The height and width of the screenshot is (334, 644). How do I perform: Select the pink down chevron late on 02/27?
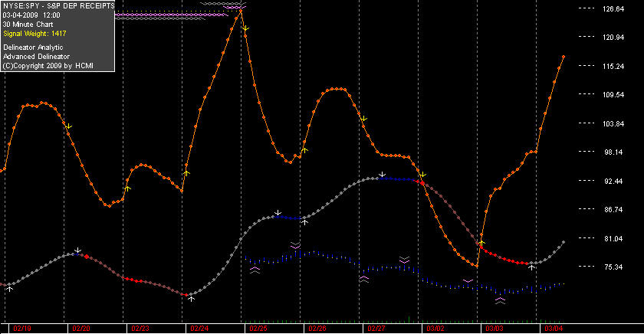[x=405, y=260]
